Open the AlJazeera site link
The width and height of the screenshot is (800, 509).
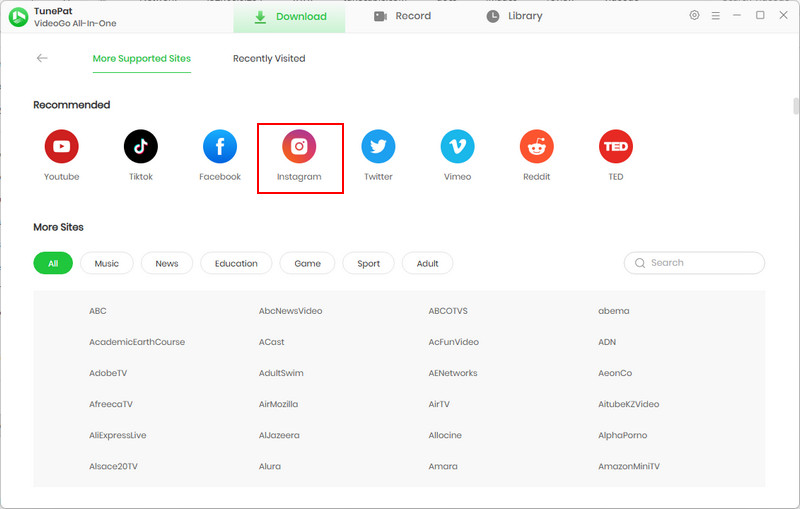279,436
